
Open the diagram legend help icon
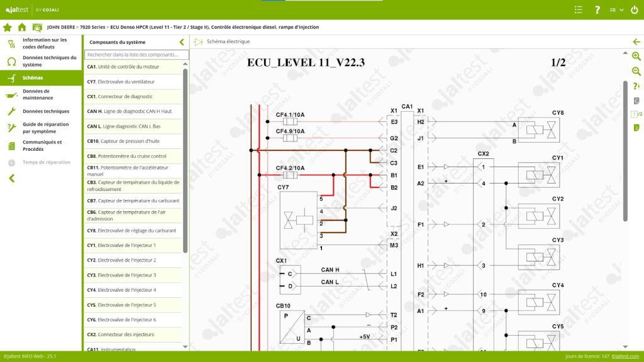pos(636,86)
